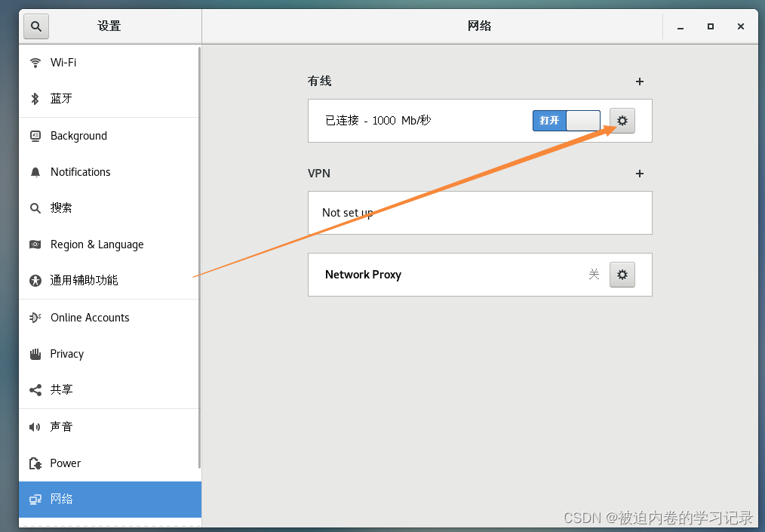Select the highlighted 网络 sidebar entry
The width and height of the screenshot is (765, 532).
click(x=110, y=500)
